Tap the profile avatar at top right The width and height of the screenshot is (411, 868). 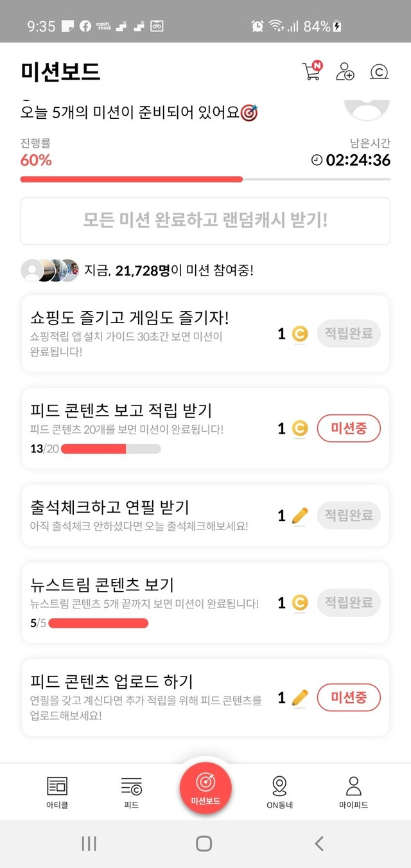coord(367,109)
